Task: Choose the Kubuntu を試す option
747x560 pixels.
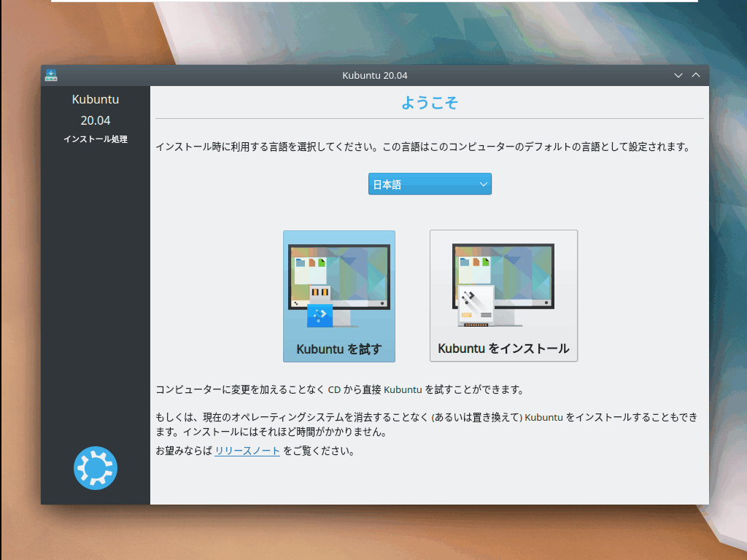Action: coord(339,296)
